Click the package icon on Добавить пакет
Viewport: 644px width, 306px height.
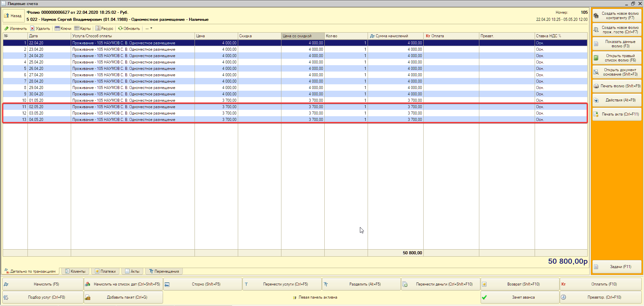coord(88,297)
